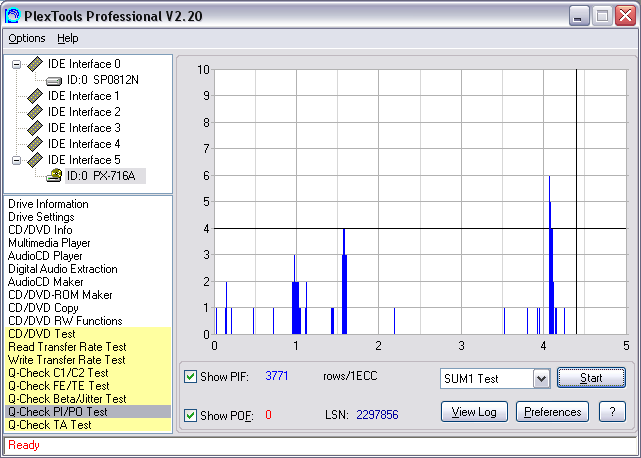Minimize the PlexTools window
The image size is (641, 458).
pyautogui.click(x=578, y=16)
